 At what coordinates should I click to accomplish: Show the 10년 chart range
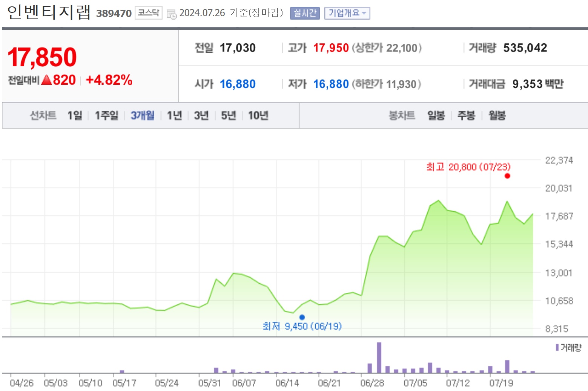coord(258,115)
